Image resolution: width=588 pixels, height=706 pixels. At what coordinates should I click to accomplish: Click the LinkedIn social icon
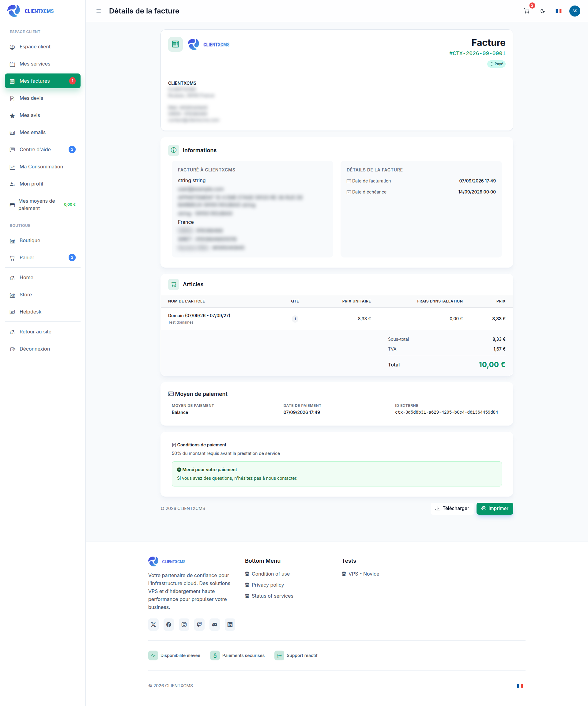point(230,624)
